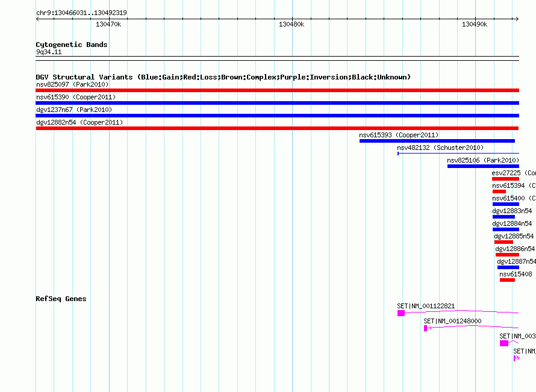Click the Cytogenetic Bands track title

[72, 45]
